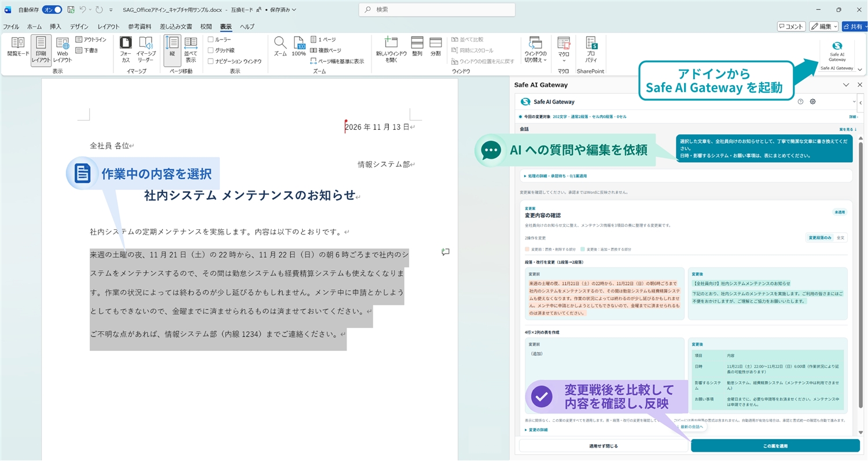The image size is (868, 461).
Task: Launch the Safe AI Gateway add-in from ribbon
Action: [837, 52]
